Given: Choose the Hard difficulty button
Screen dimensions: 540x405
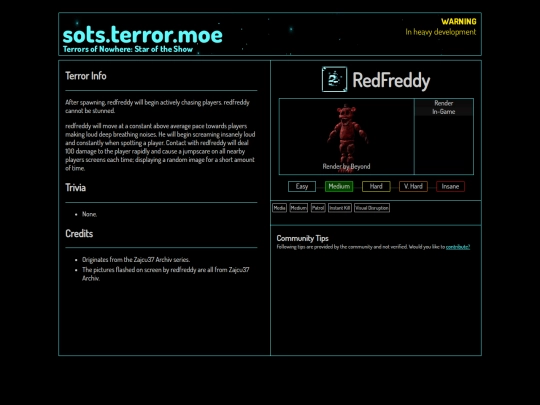Looking at the screenshot, I should click(x=376, y=186).
